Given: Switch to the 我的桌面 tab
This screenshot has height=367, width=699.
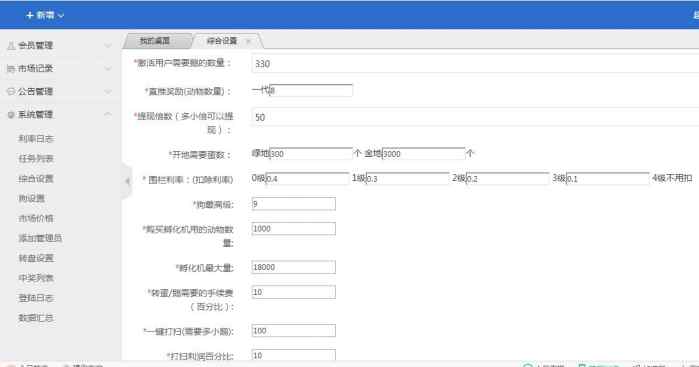Looking at the screenshot, I should [x=155, y=41].
